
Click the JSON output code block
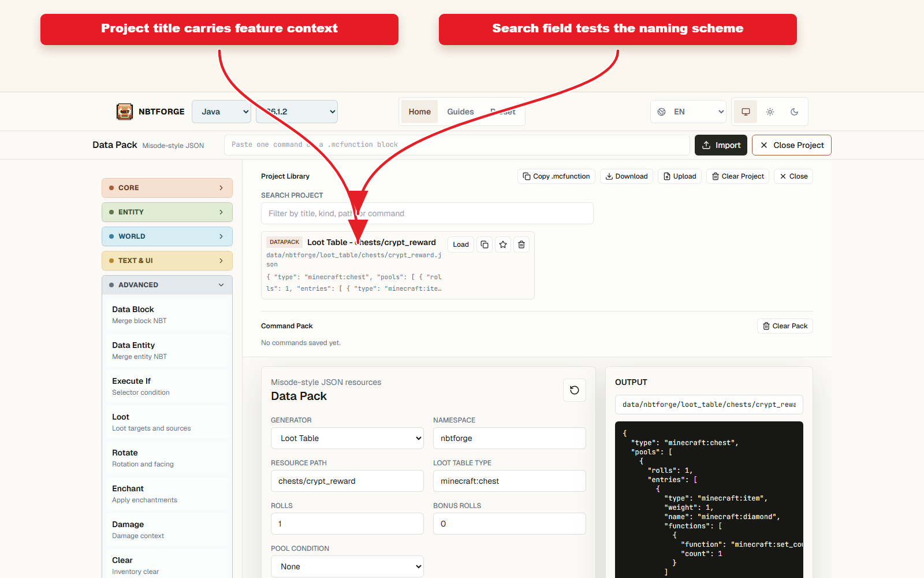tap(709, 500)
